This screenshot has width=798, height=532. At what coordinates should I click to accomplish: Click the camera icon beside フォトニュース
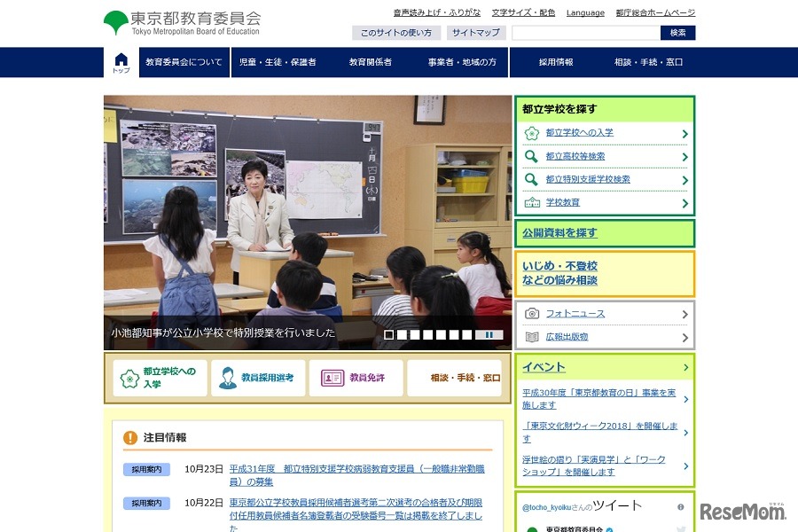pyautogui.click(x=532, y=314)
